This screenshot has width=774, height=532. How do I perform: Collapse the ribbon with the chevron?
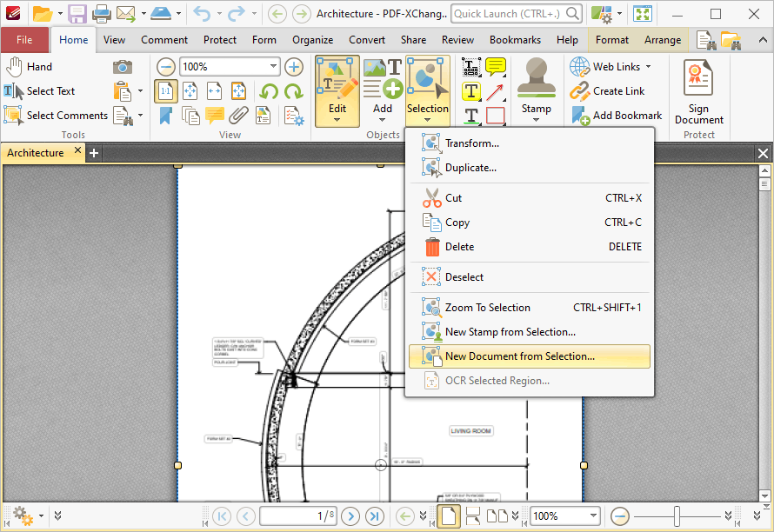pyautogui.click(x=763, y=40)
